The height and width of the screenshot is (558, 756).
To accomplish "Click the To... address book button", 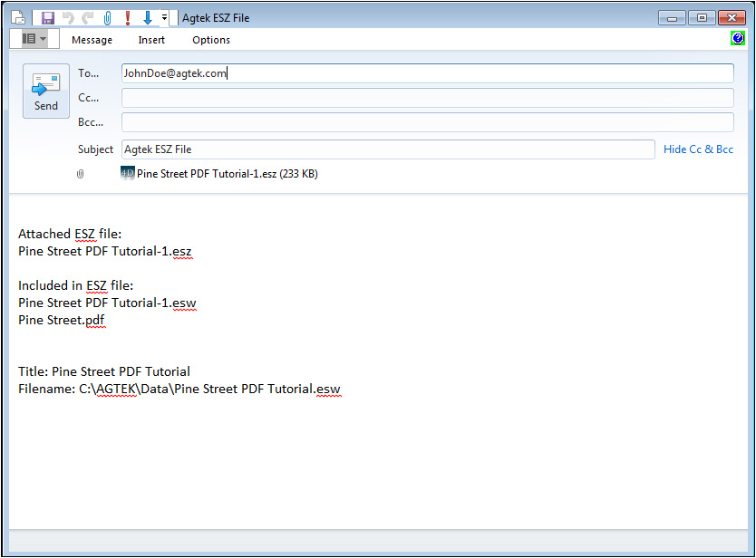I will [x=88, y=73].
